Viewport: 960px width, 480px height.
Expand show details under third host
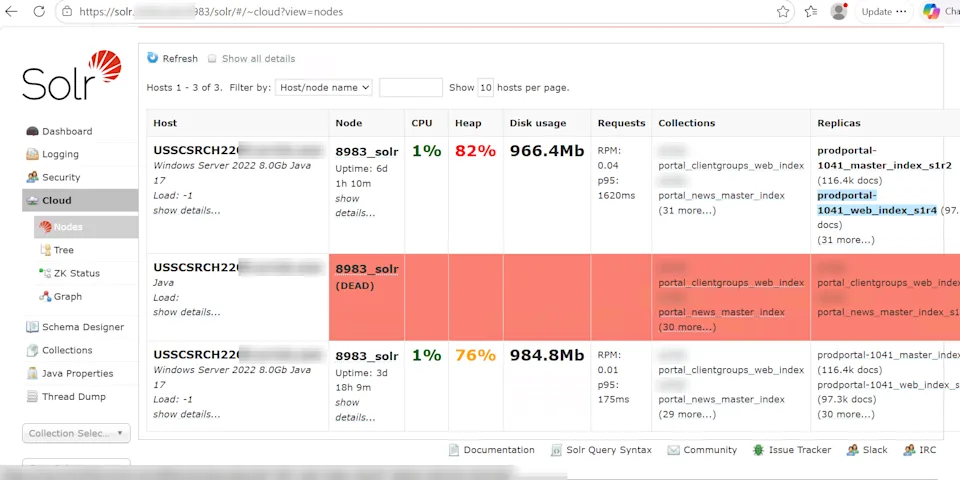[187, 414]
